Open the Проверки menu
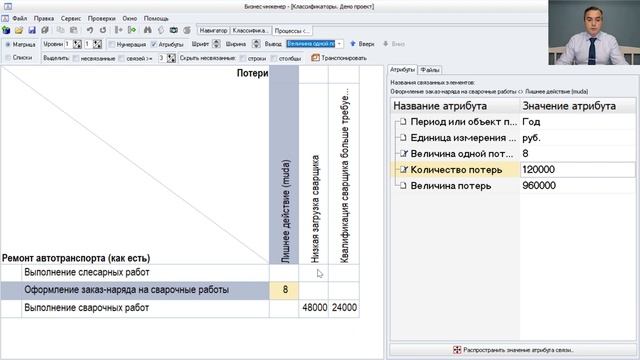This screenshot has height=360, width=640. pyautogui.click(x=102, y=18)
